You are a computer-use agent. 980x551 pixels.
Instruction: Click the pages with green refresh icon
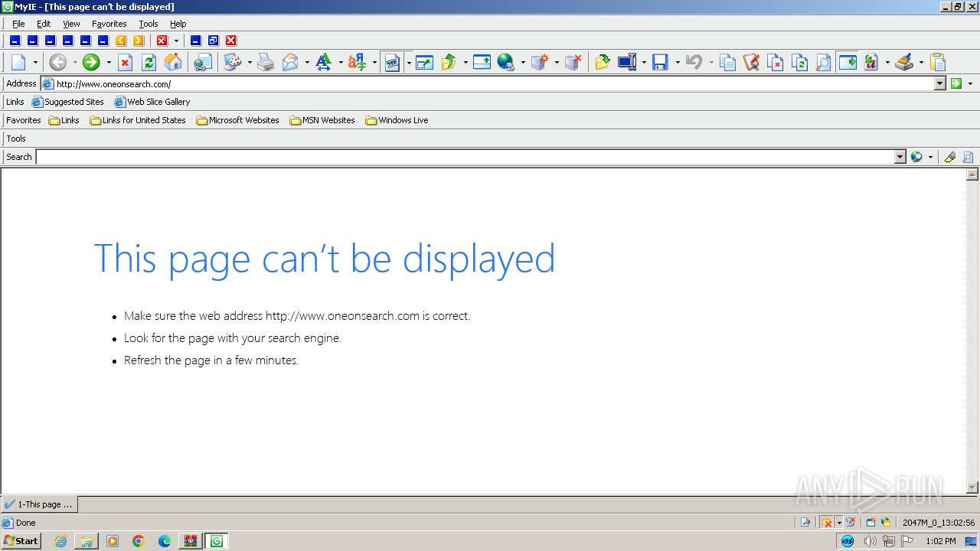point(799,62)
